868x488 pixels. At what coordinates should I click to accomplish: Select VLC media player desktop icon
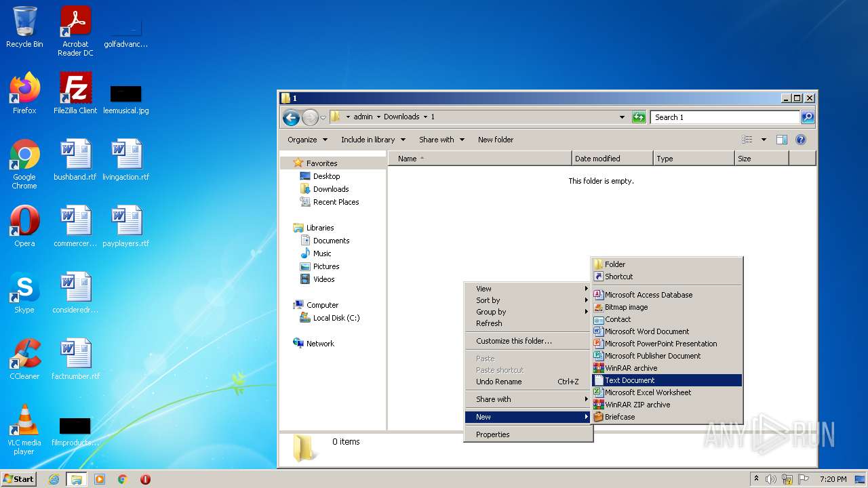(x=24, y=430)
